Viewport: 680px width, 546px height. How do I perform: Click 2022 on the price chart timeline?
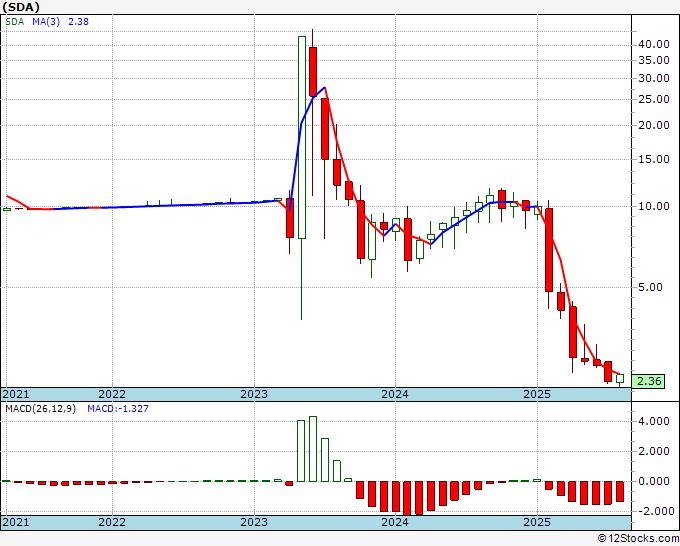click(112, 394)
